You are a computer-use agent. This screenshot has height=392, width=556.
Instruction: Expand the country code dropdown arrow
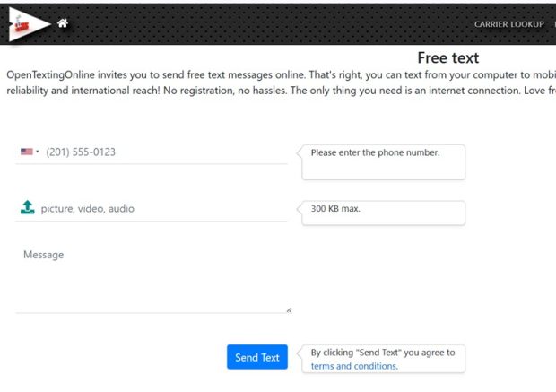click(38, 152)
